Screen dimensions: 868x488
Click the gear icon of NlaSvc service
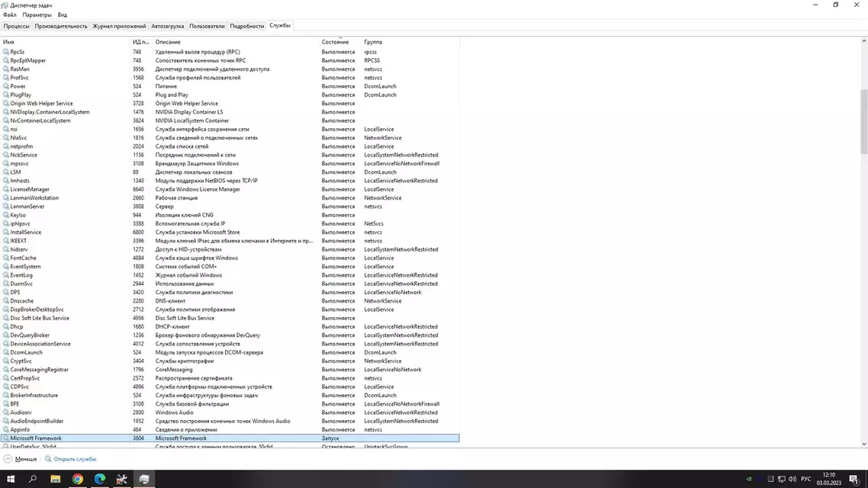[6, 138]
